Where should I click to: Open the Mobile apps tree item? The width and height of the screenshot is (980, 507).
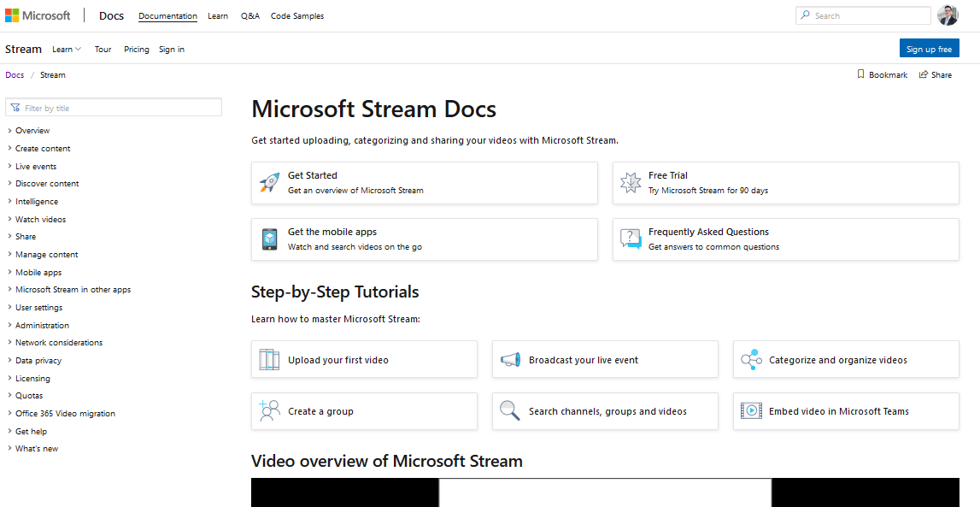pyautogui.click(x=38, y=273)
